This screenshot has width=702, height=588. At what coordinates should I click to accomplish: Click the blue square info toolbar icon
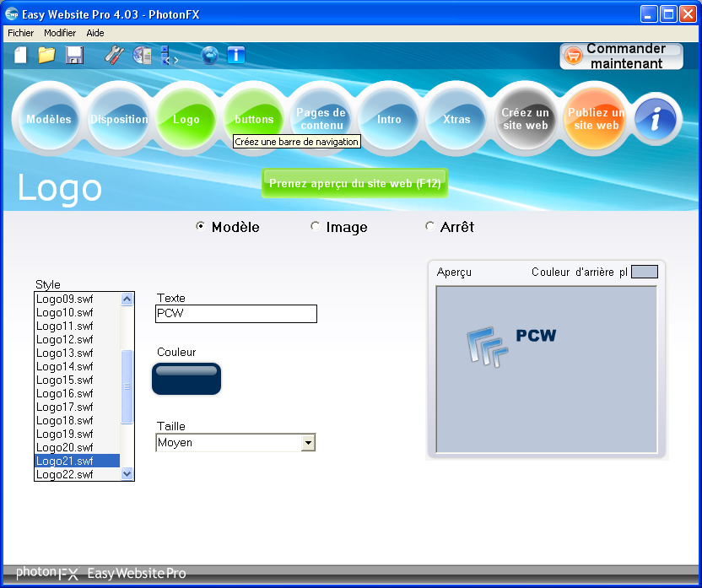(236, 56)
